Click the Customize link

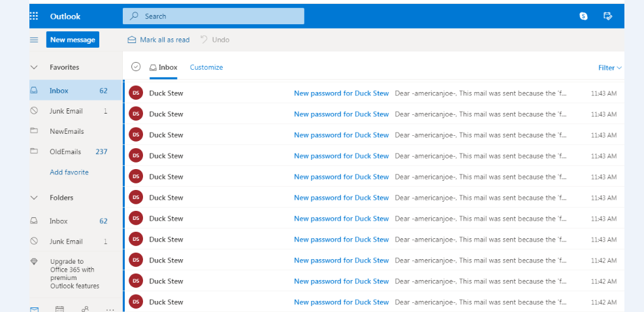click(x=206, y=67)
